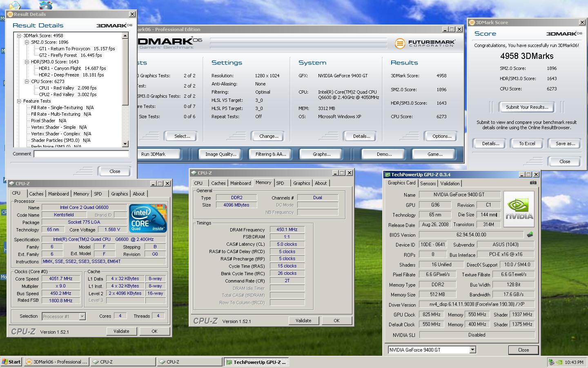
Task: Click Details button in 3DMark Score window
Action: pyautogui.click(x=490, y=144)
